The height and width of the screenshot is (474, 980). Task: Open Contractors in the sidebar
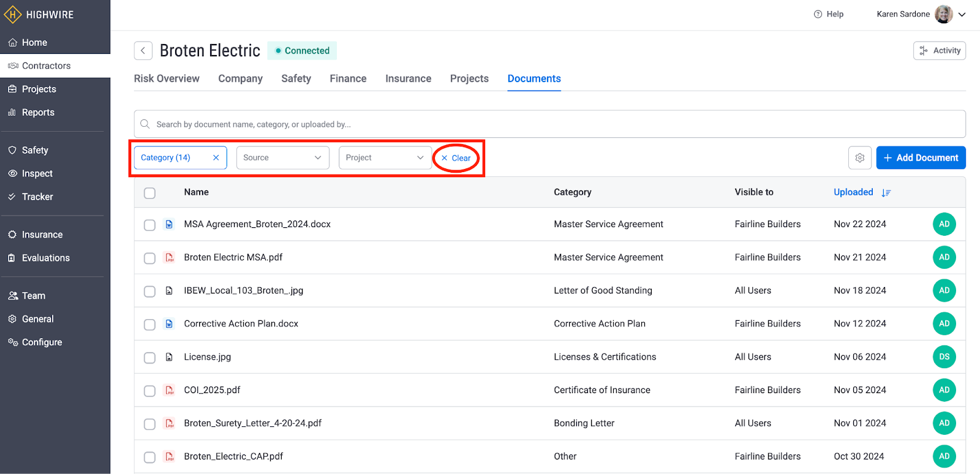tap(55, 66)
